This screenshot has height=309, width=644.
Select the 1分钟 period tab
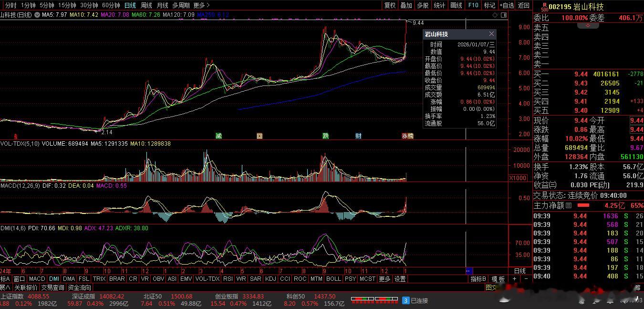tap(29, 5)
